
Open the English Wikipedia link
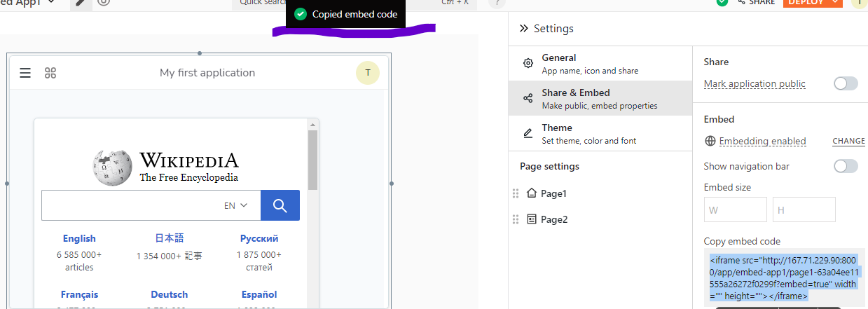point(79,238)
